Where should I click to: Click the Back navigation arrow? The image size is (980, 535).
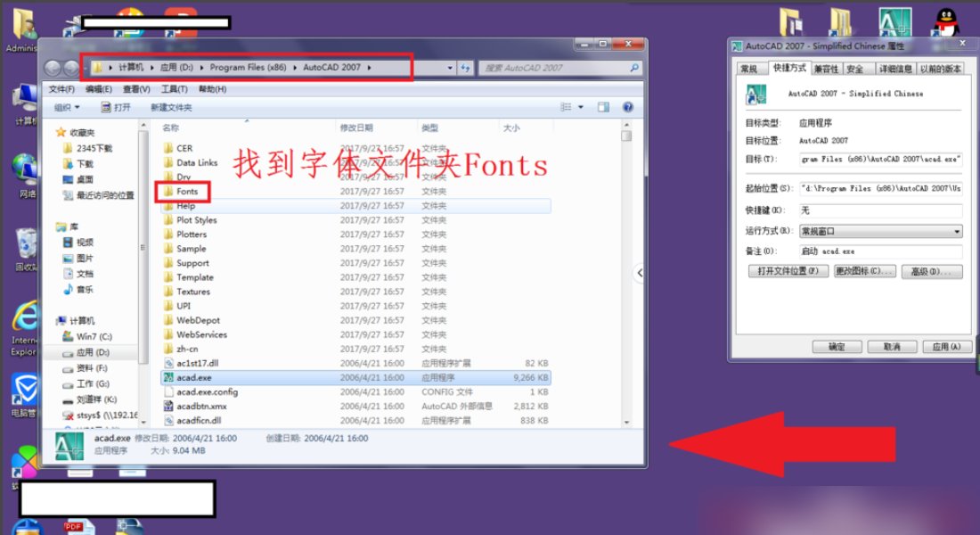(54, 67)
